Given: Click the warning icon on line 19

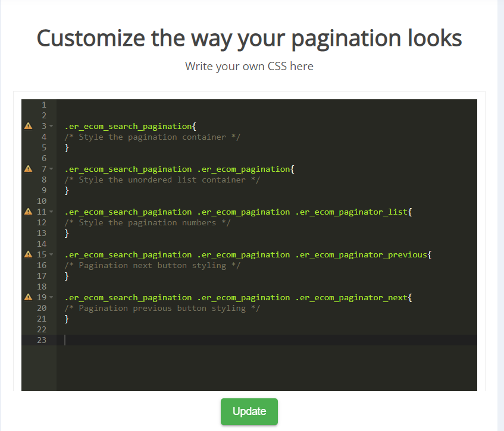Looking at the screenshot, I should point(28,297).
